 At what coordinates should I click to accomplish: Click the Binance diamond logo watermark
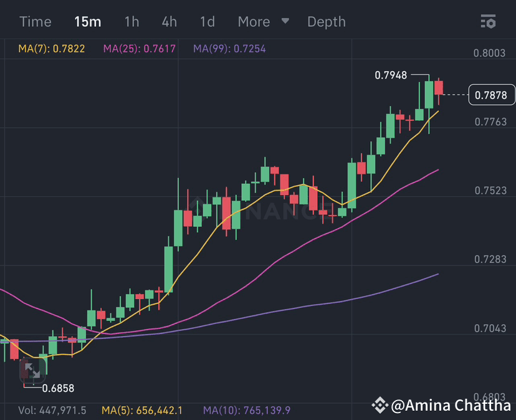point(380,405)
